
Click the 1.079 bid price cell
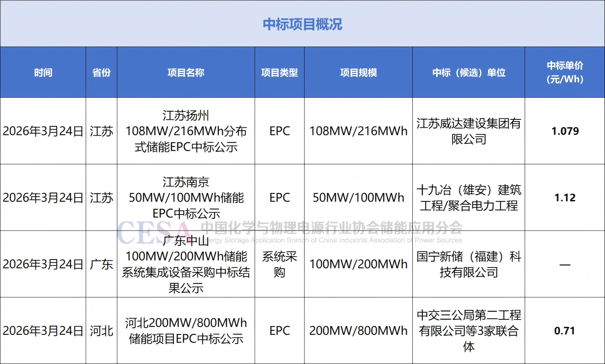pos(565,131)
